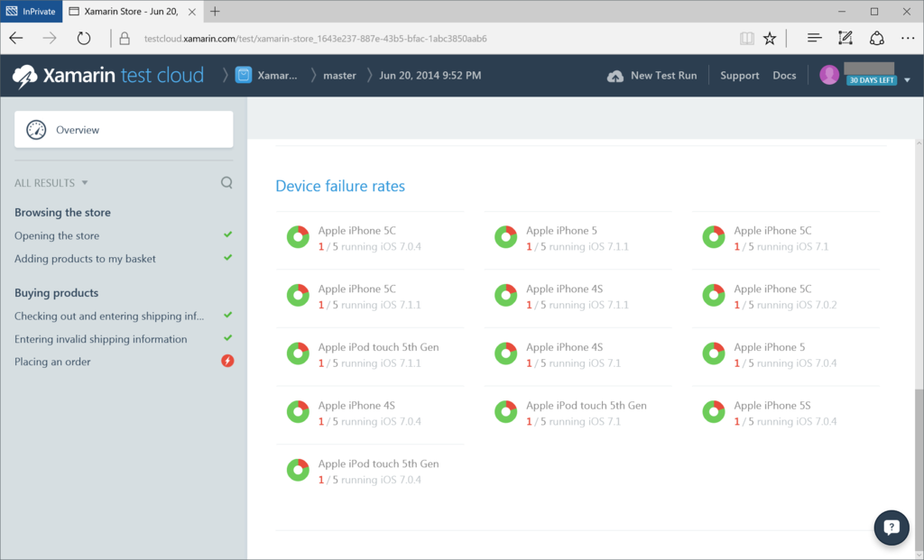Click the donut chart for iPhone 5C iOS 7.1
This screenshot has height=560, width=924.
coord(714,237)
